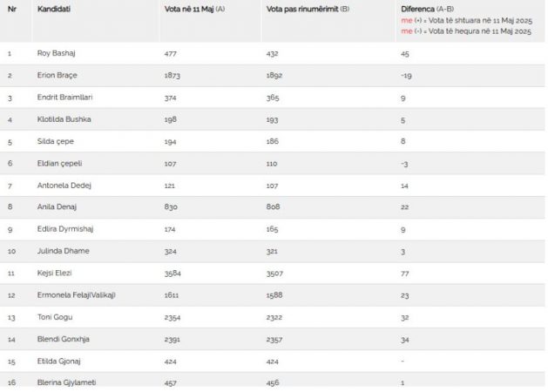548x392 pixels.
Task: Click Etilda Gjonaj's recount value 424
Action: pyautogui.click(x=272, y=362)
